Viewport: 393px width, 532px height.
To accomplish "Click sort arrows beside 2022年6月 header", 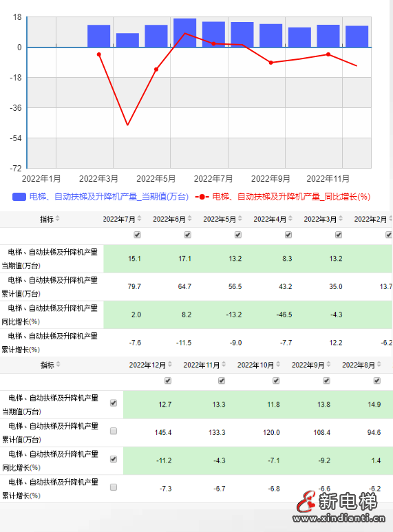I will tap(190, 219).
